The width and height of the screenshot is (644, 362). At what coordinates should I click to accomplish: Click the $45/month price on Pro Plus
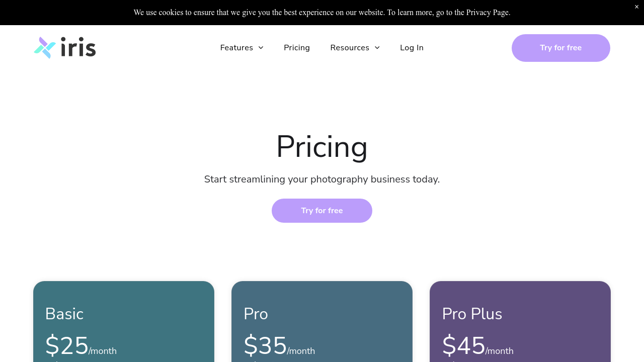coord(477,346)
